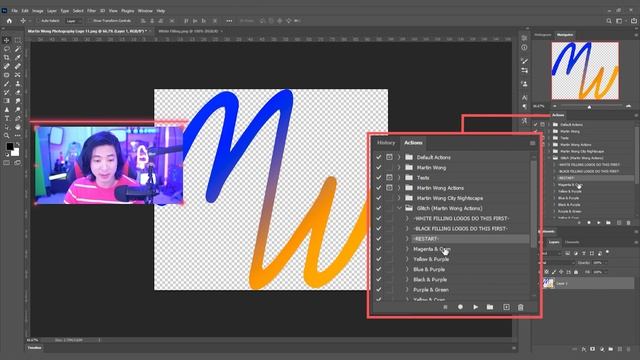The width and height of the screenshot is (640, 360).
Task: Open the Plugins menu
Action: [x=128, y=11]
